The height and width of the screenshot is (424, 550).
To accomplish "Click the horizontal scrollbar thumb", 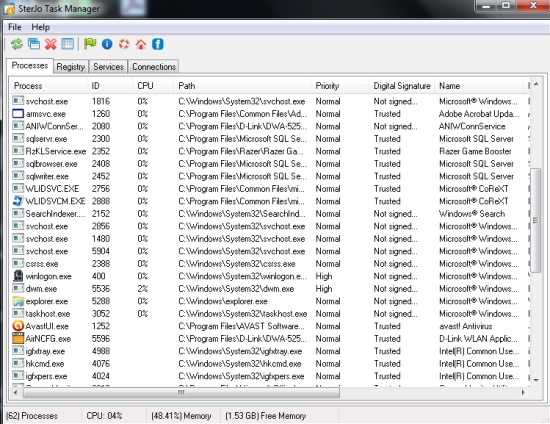I will (181, 392).
